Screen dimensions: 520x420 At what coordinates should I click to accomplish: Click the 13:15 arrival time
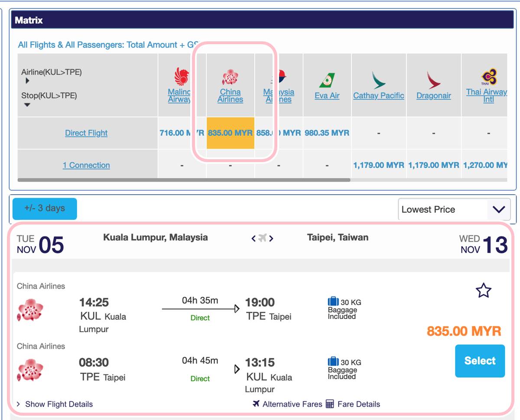coord(260,362)
